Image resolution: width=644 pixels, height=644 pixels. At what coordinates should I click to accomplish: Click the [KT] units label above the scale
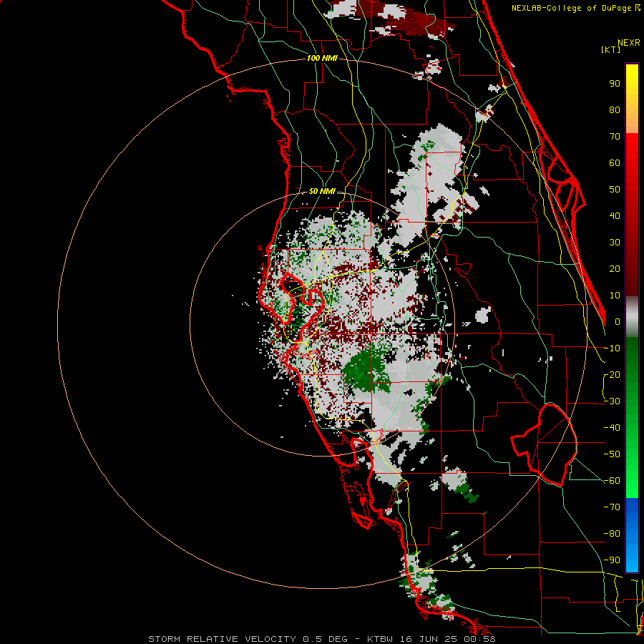pos(610,49)
